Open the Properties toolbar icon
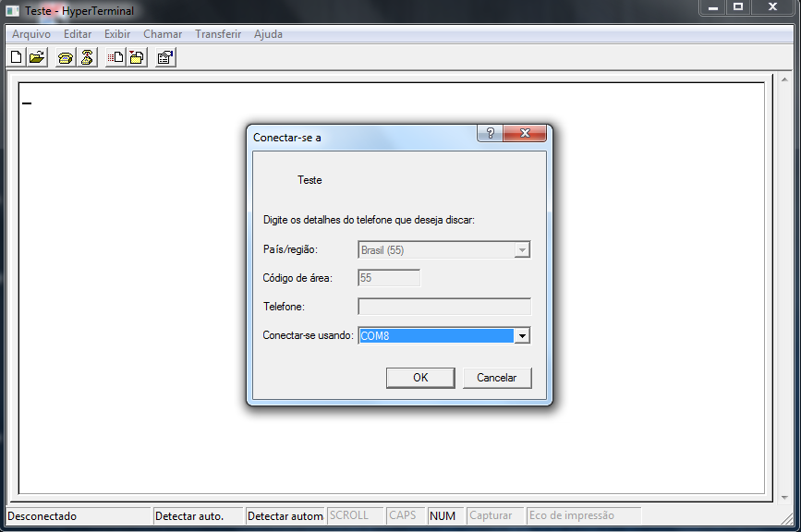 pyautogui.click(x=165, y=57)
